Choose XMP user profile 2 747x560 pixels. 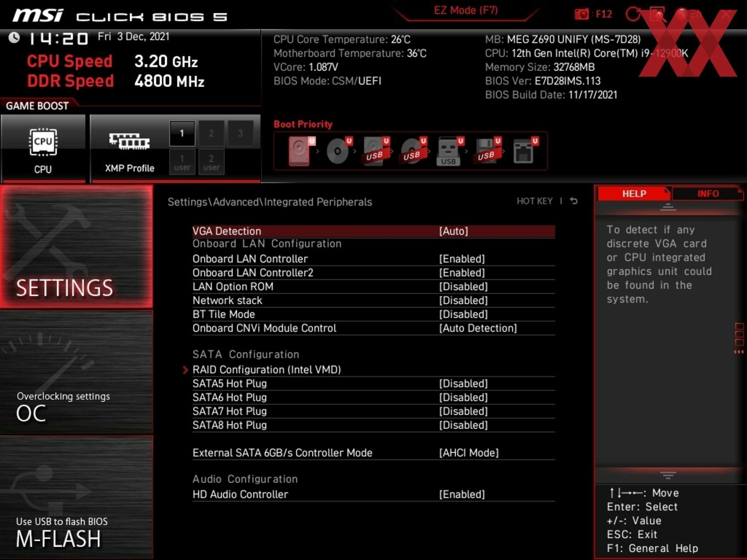(x=211, y=162)
